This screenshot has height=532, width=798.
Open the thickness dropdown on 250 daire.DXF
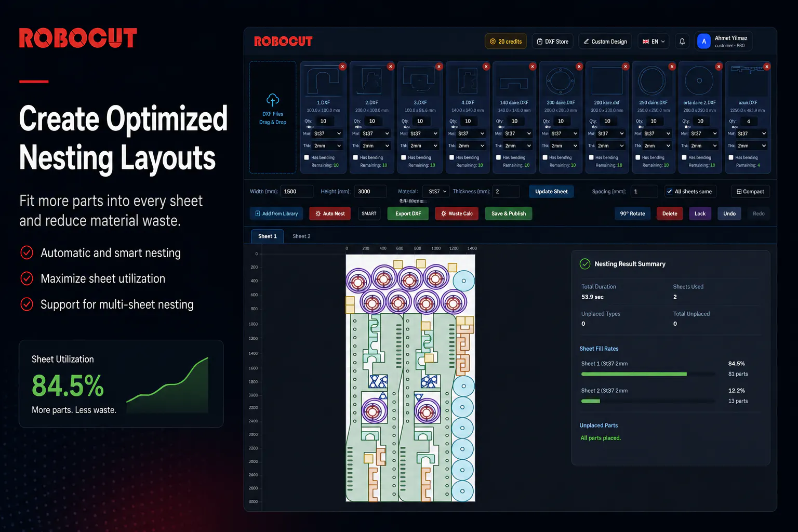657,146
